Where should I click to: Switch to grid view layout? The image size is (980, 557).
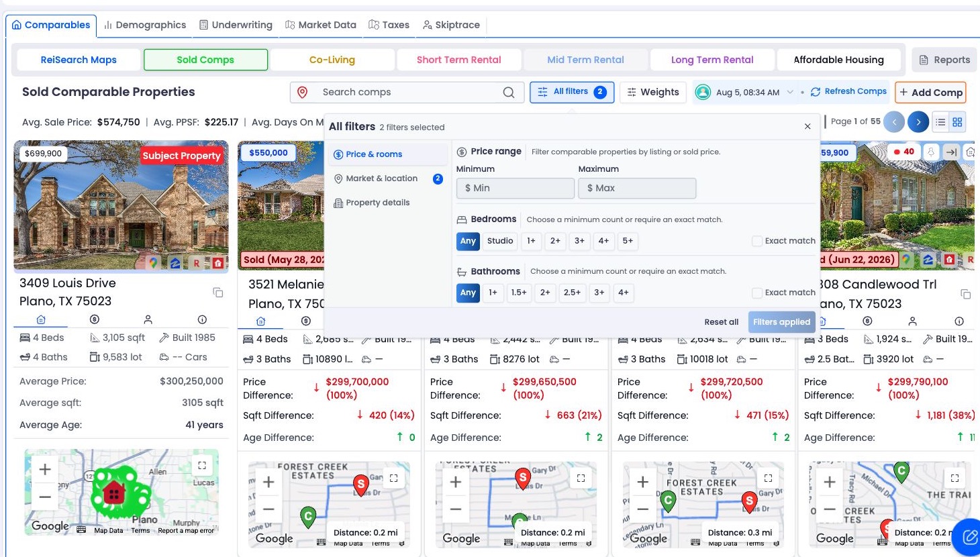coord(957,122)
